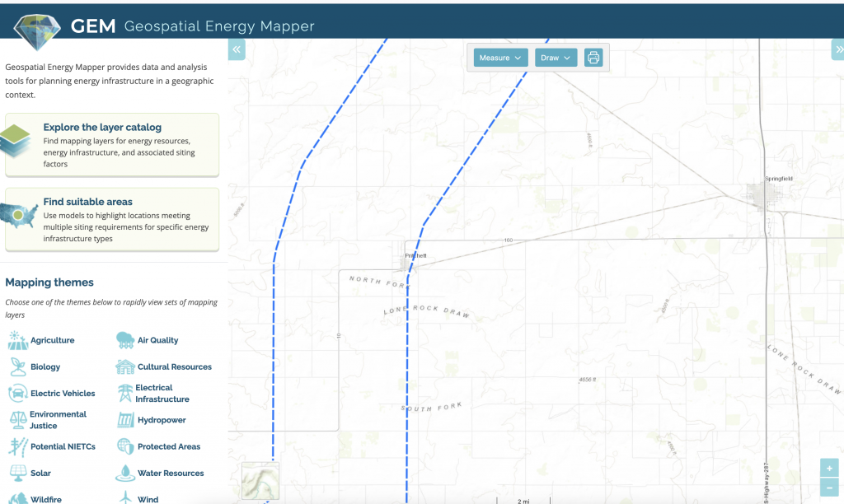Switch basemap using terrain thumbnail

click(x=260, y=480)
